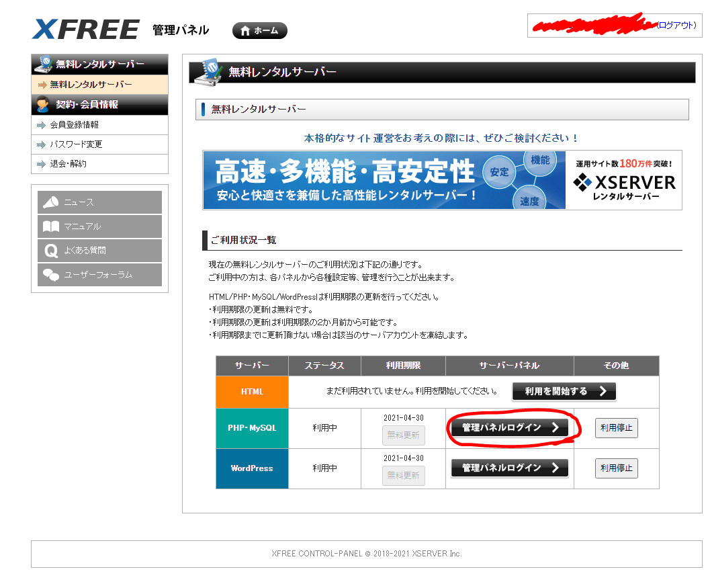
Task: Click the サーバー column header
Action: (252, 366)
